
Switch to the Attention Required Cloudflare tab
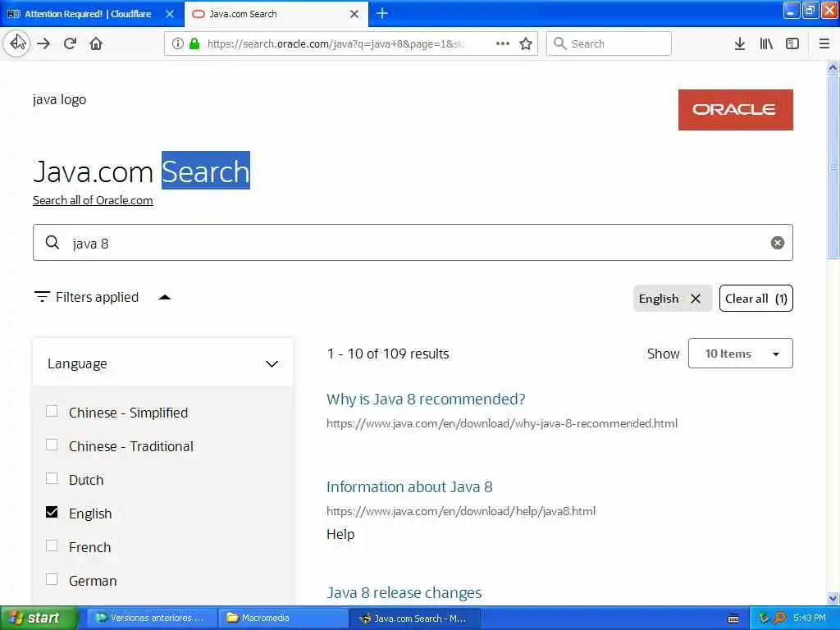pyautogui.click(x=88, y=14)
